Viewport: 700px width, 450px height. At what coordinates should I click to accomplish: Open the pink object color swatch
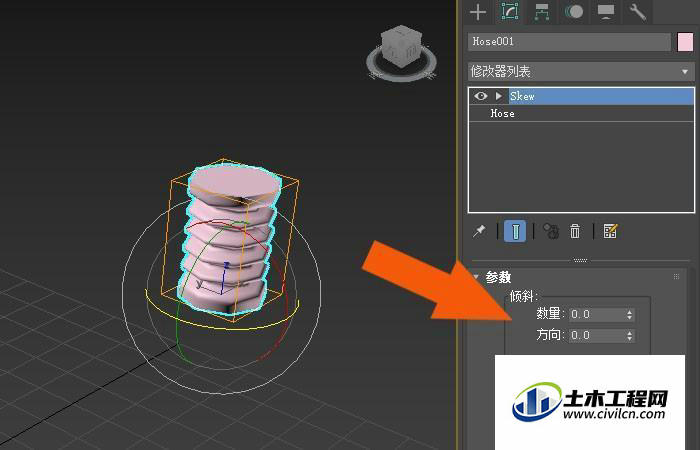[685, 42]
